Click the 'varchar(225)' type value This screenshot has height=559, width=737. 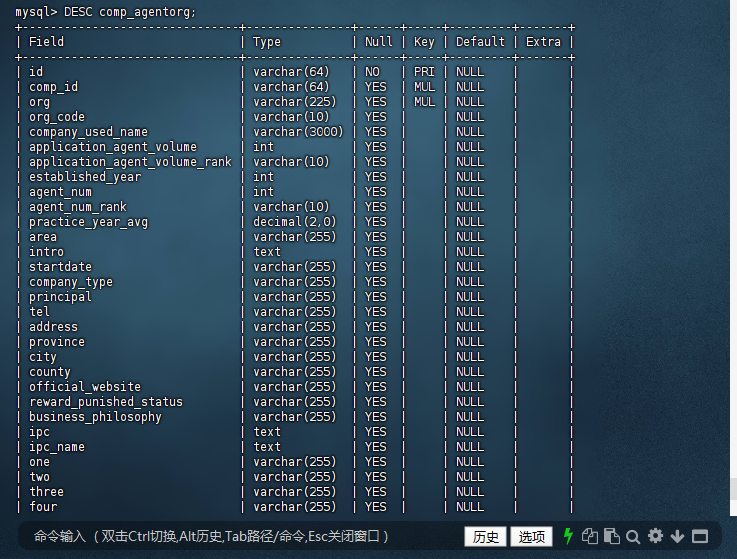point(295,102)
